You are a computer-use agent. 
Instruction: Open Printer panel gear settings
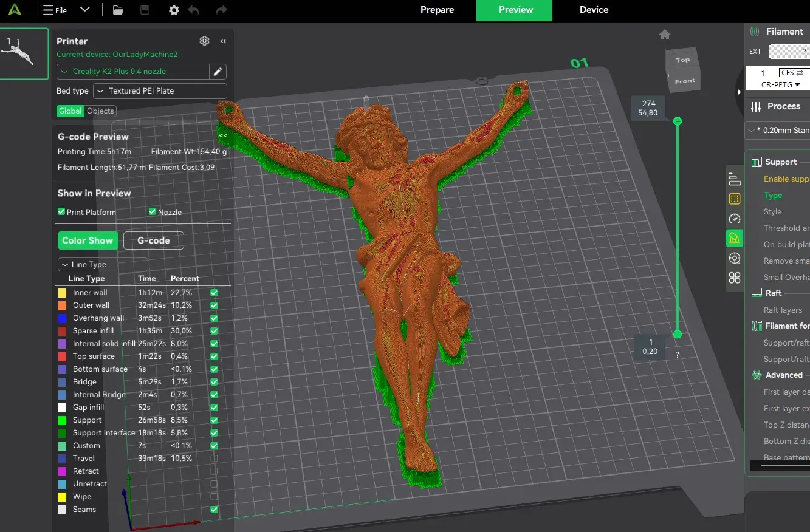(x=204, y=41)
